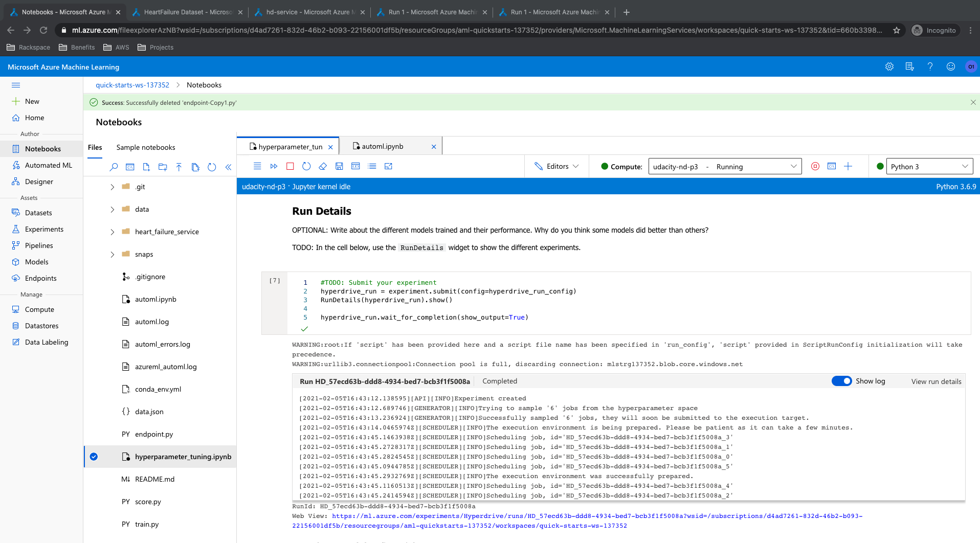980x543 pixels.
Task: Open the hyperdrive Web View URL
Action: (577, 521)
